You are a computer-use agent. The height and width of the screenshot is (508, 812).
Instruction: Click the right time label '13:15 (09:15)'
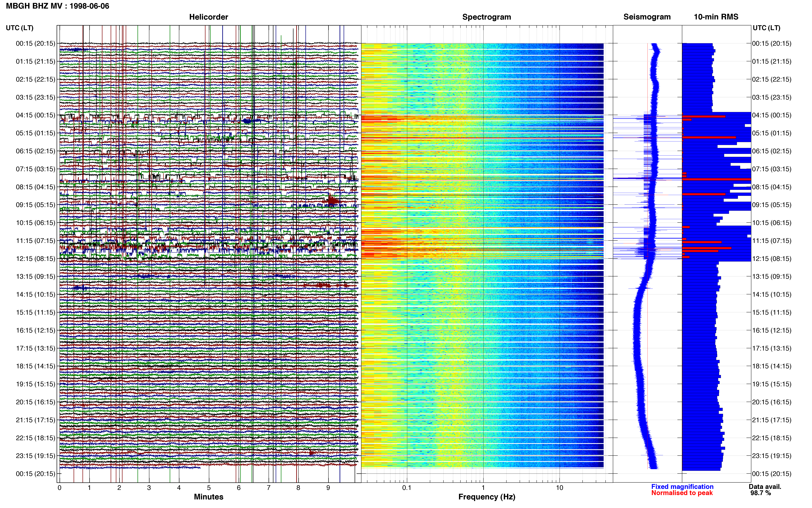[772, 277]
